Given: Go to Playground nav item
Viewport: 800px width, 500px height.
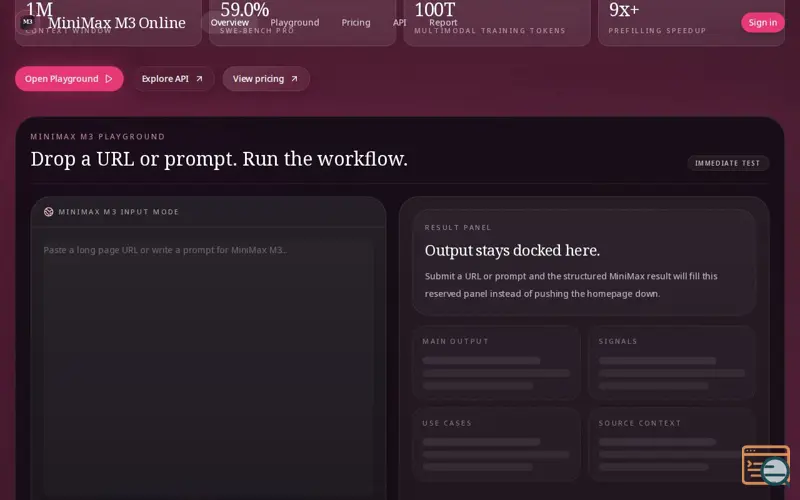Looking at the screenshot, I should 295,22.
